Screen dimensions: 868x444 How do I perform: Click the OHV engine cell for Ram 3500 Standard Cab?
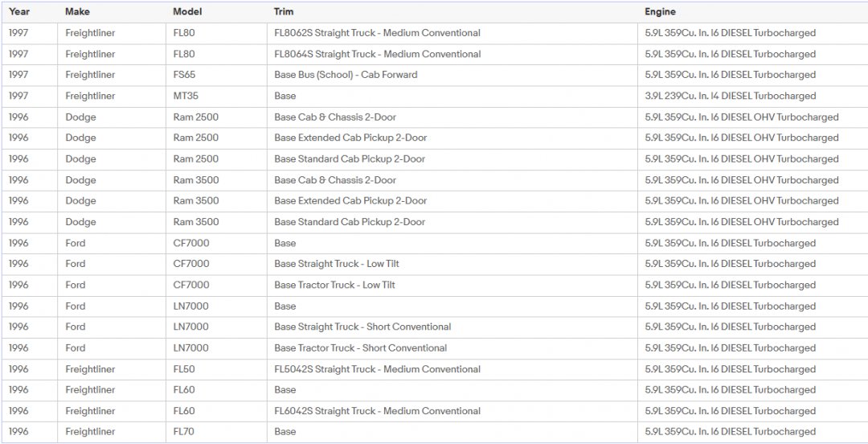click(741, 222)
